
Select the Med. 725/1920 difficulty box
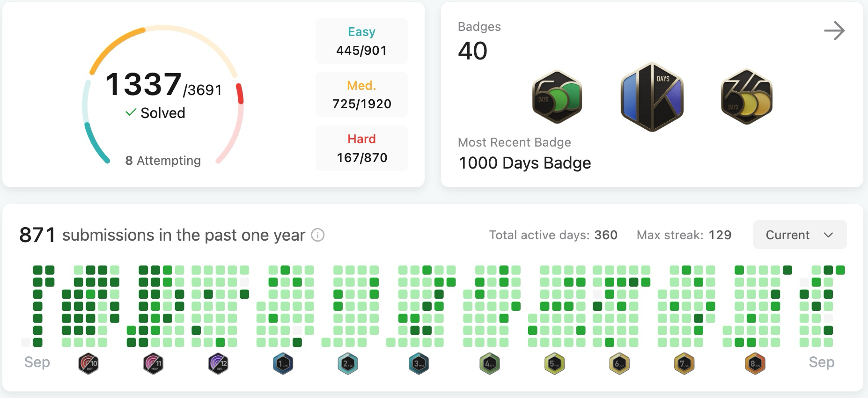click(361, 95)
